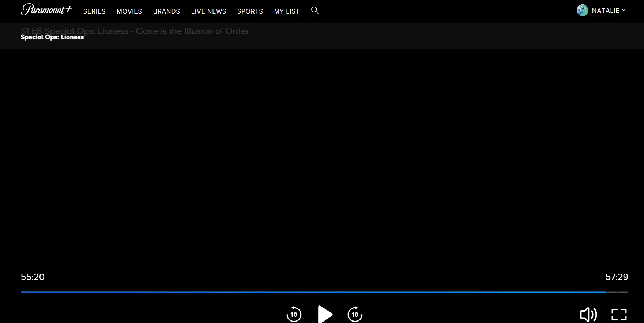Click the video progress bar
644x323 pixels.
[324, 292]
